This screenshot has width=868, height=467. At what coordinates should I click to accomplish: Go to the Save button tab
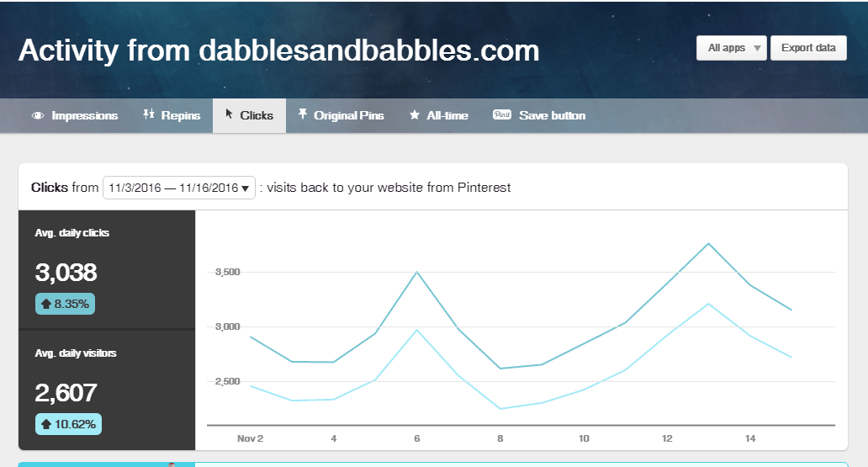538,116
